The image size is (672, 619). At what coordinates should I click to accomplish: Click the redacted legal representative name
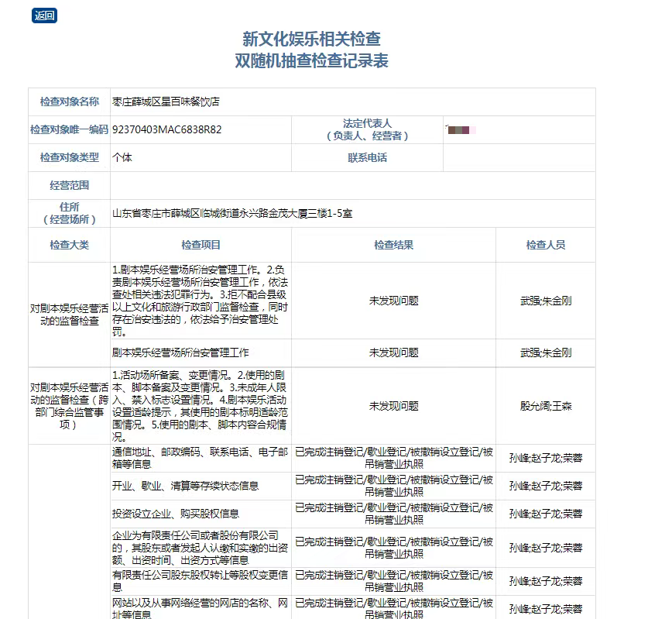pos(462,129)
